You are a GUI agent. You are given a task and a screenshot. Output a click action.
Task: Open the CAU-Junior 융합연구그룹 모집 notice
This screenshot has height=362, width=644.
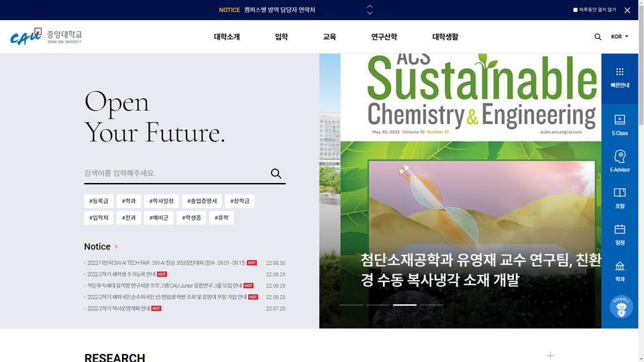pyautogui.click(x=165, y=286)
